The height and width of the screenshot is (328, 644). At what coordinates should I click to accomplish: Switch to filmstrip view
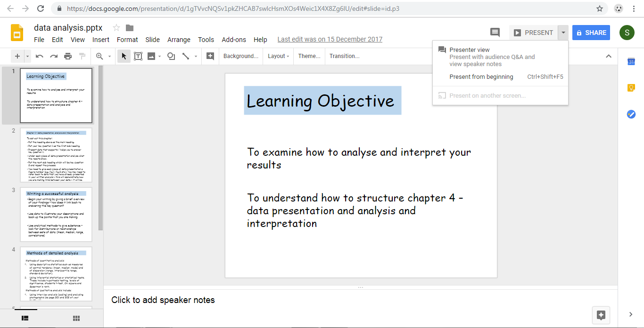tap(25, 319)
